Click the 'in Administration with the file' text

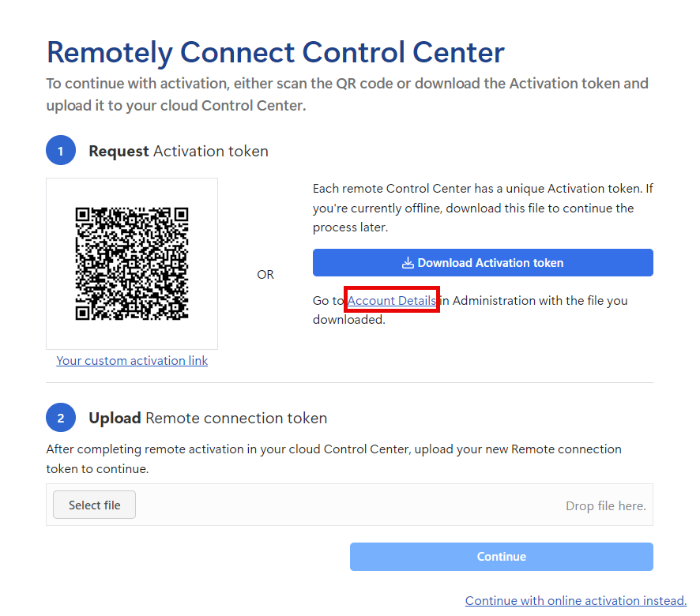(x=533, y=301)
